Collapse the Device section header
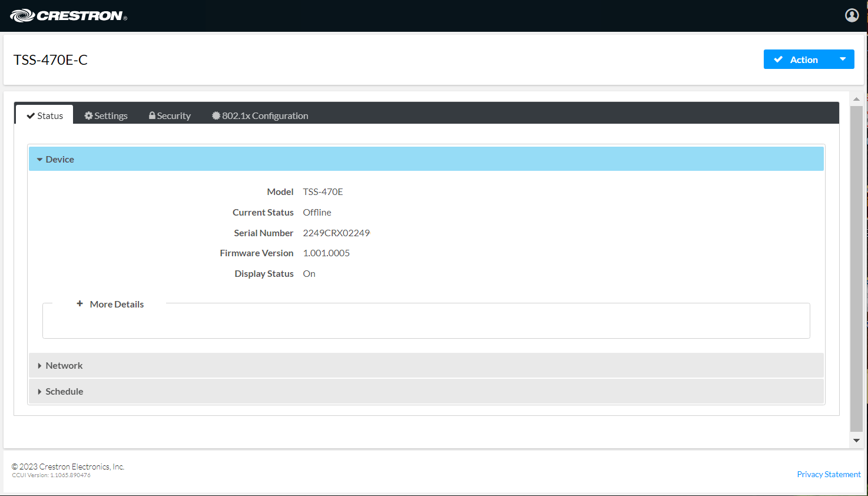 tap(426, 159)
